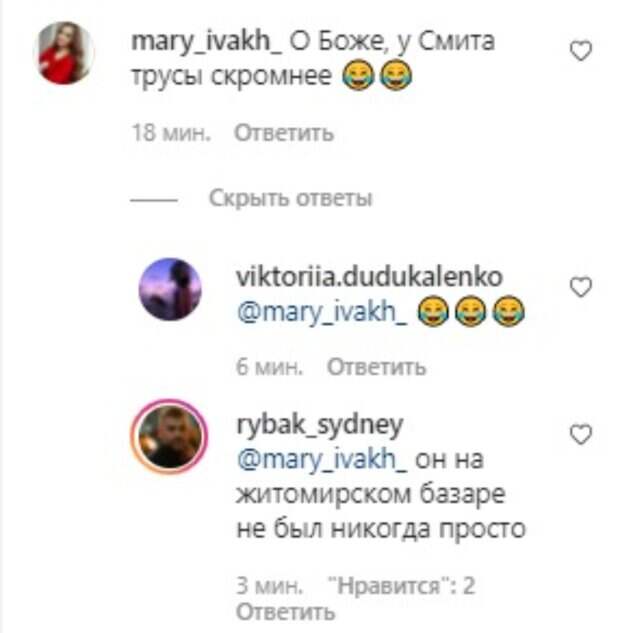View who liked via "Нравится": 2

[x=401, y=586]
